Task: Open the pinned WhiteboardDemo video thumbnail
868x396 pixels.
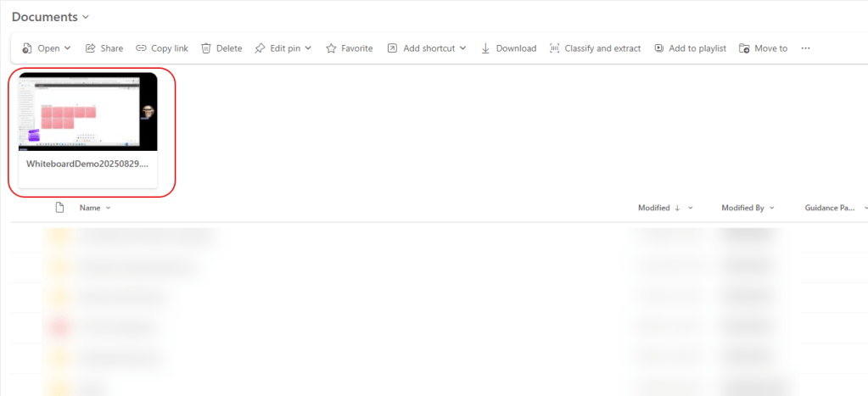Action: pos(88,111)
